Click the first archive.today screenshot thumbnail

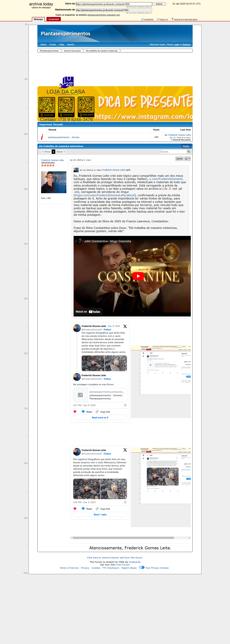coord(161,382)
